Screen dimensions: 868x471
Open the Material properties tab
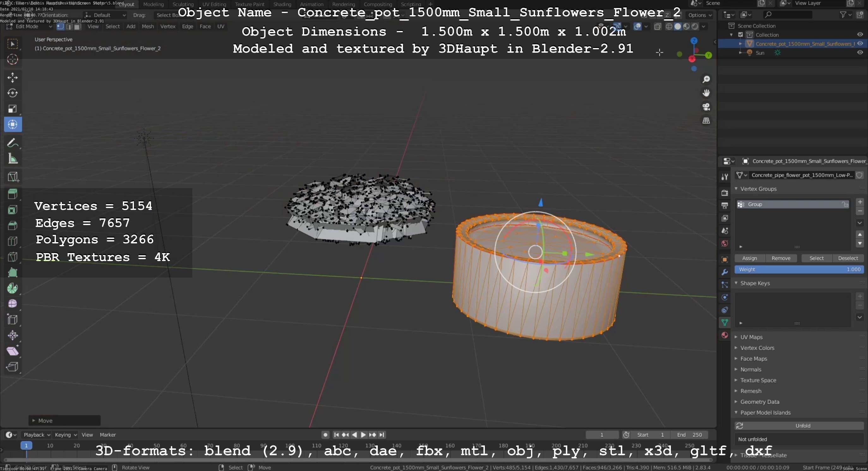tap(725, 335)
